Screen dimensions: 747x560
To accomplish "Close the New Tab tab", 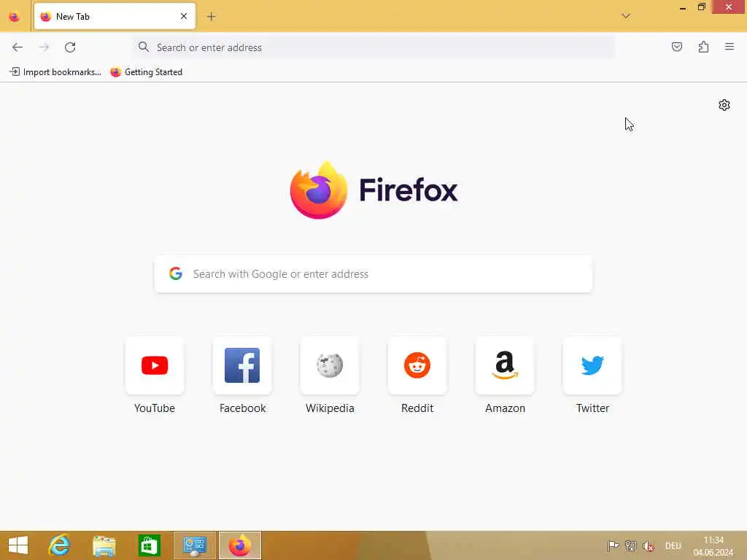I will tap(184, 17).
